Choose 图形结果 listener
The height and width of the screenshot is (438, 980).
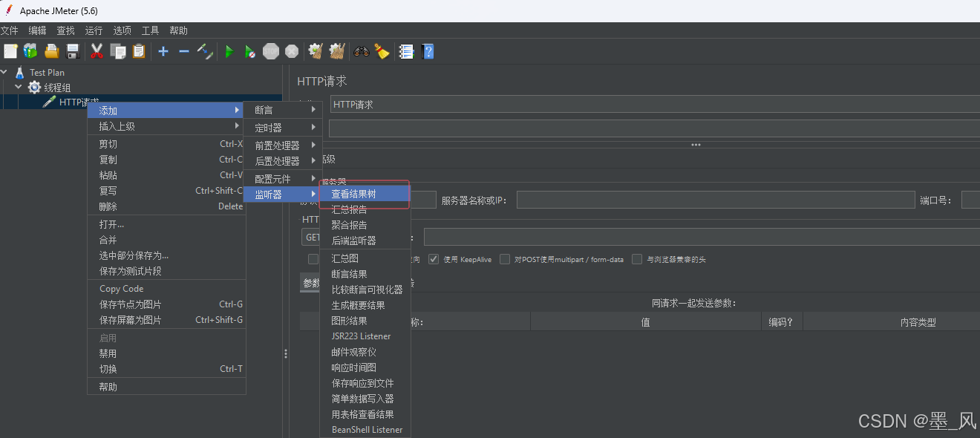click(365, 321)
